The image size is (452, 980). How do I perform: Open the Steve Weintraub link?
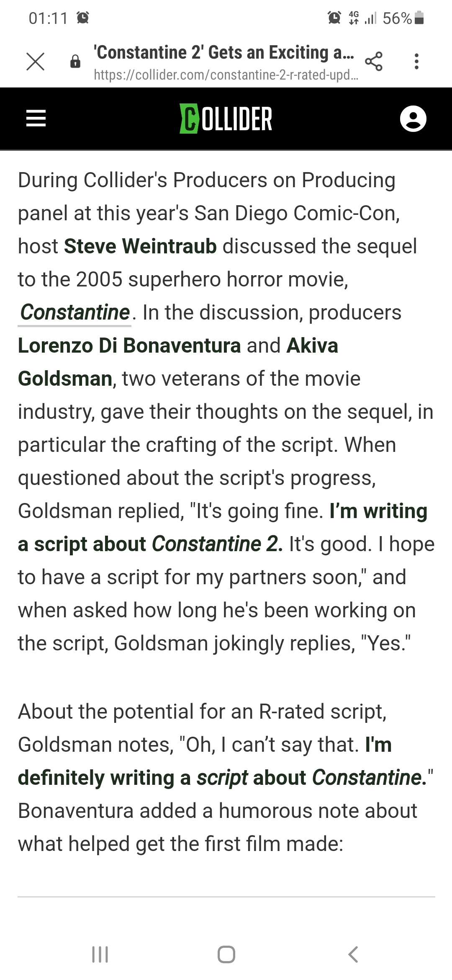tap(140, 246)
